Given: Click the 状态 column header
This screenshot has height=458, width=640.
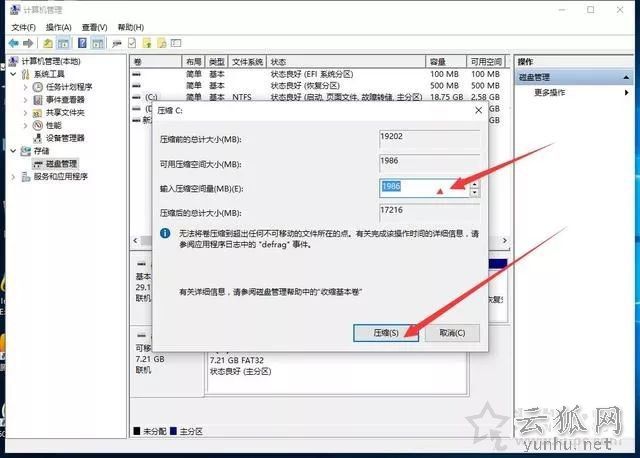Looking at the screenshot, I should [x=346, y=62].
